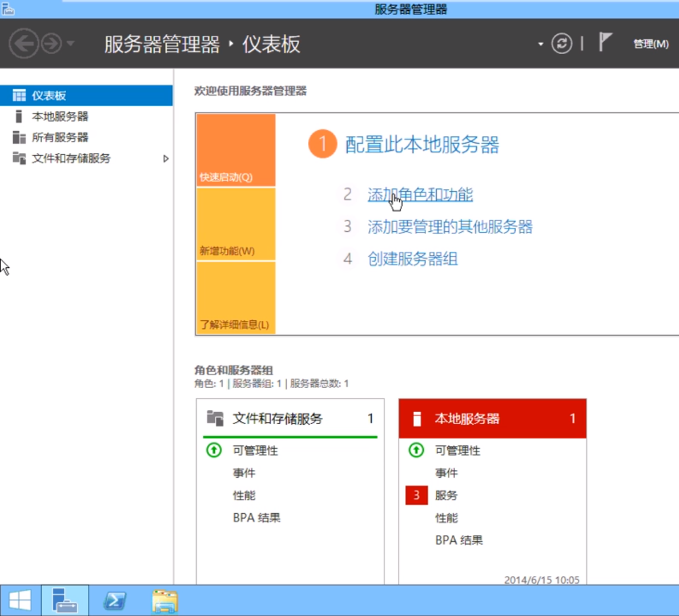Click 事件 in 文件和存储服务 tile
The image size is (679, 616).
coord(244,473)
